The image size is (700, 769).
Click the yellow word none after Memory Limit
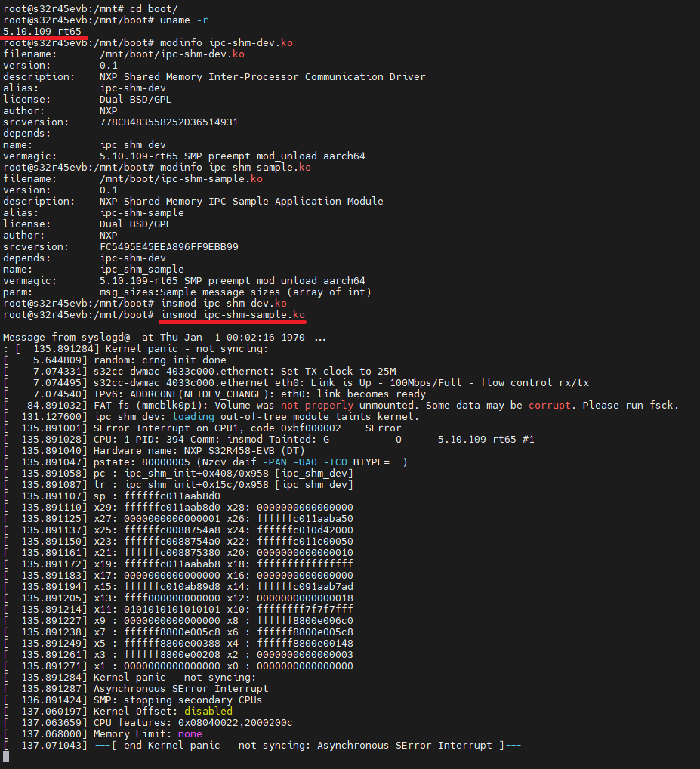(x=190, y=733)
